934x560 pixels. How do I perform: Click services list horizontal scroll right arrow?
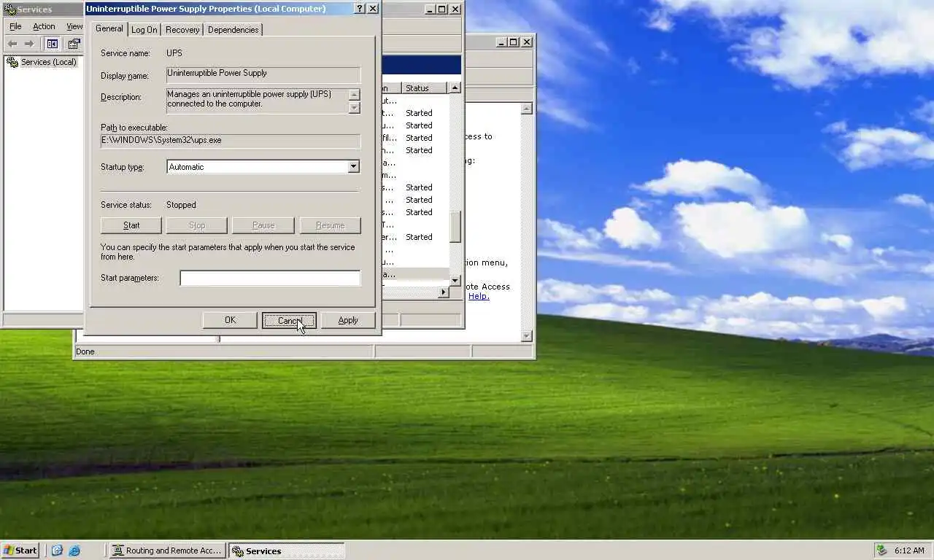click(443, 292)
